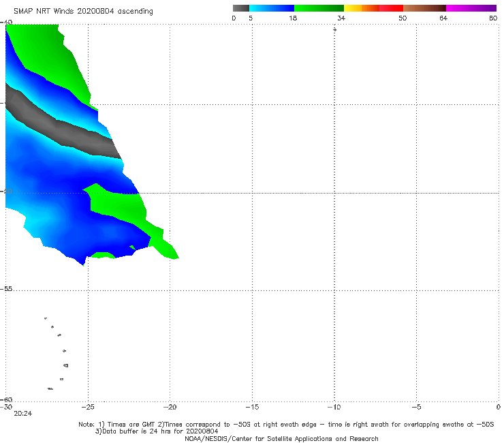Click the small island marker near -10 longitude top

click(x=334, y=29)
